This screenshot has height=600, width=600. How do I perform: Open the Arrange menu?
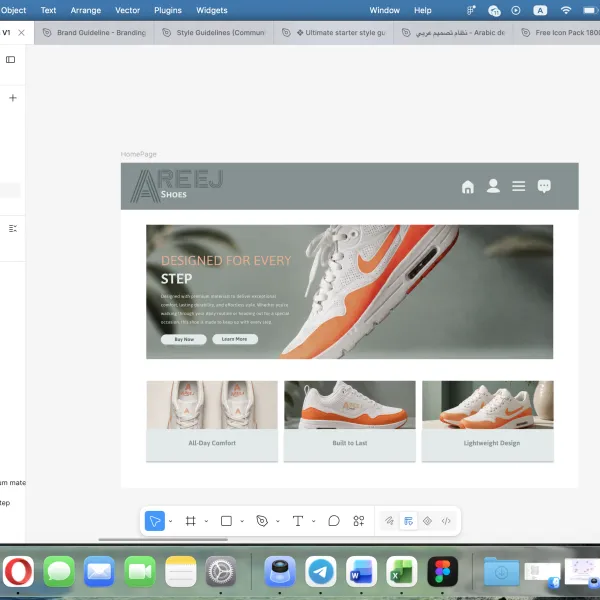(x=86, y=10)
